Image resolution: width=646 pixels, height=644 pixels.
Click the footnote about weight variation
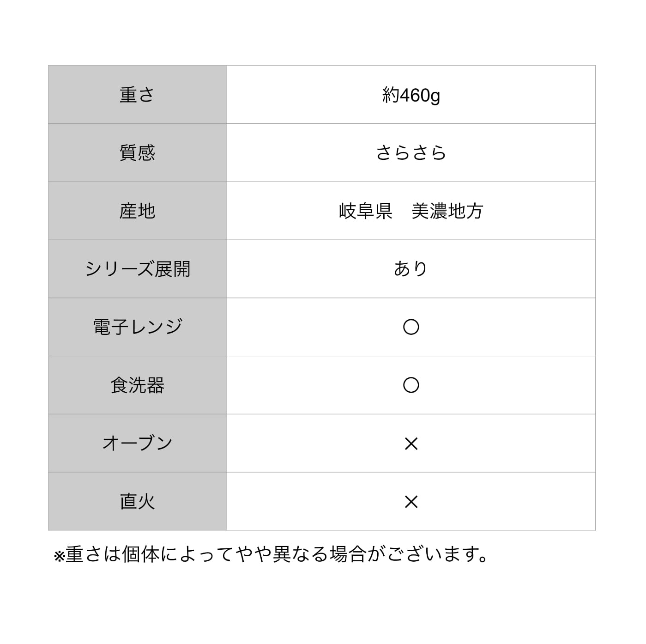click(x=271, y=554)
